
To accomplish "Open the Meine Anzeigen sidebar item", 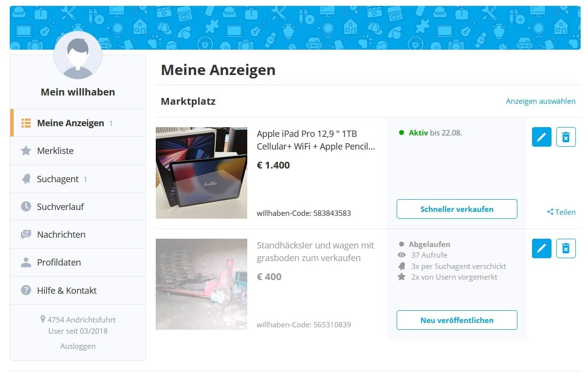I will (x=71, y=123).
